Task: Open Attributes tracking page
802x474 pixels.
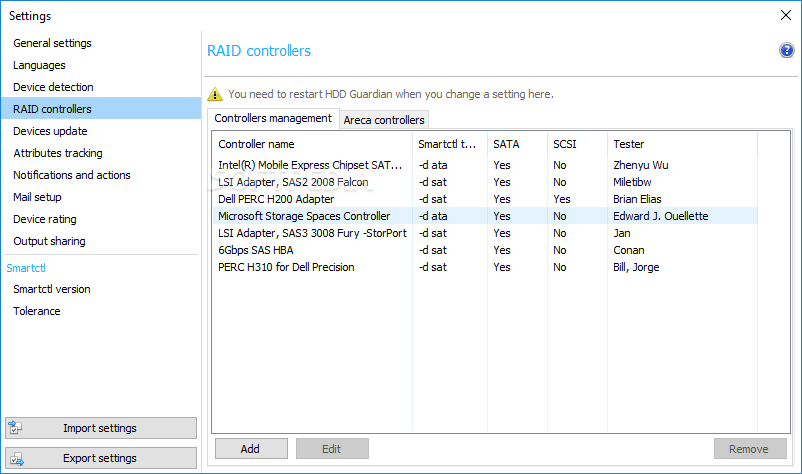Action: pyautogui.click(x=58, y=153)
